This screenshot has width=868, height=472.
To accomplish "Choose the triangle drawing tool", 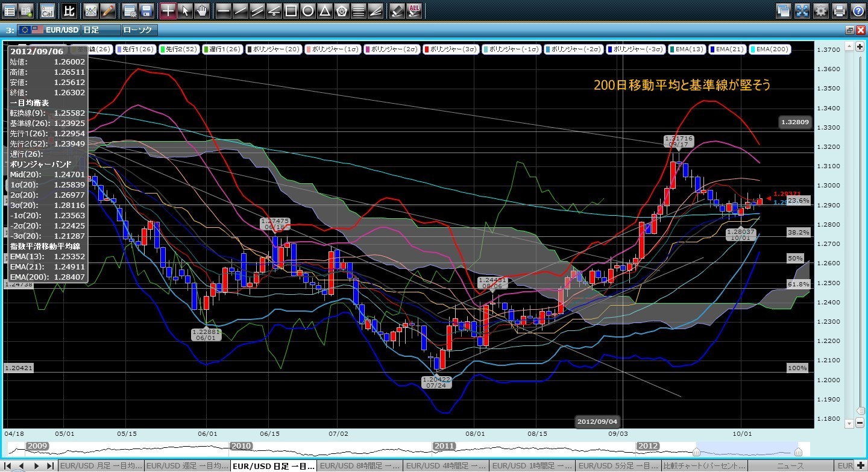I will 324,10.
